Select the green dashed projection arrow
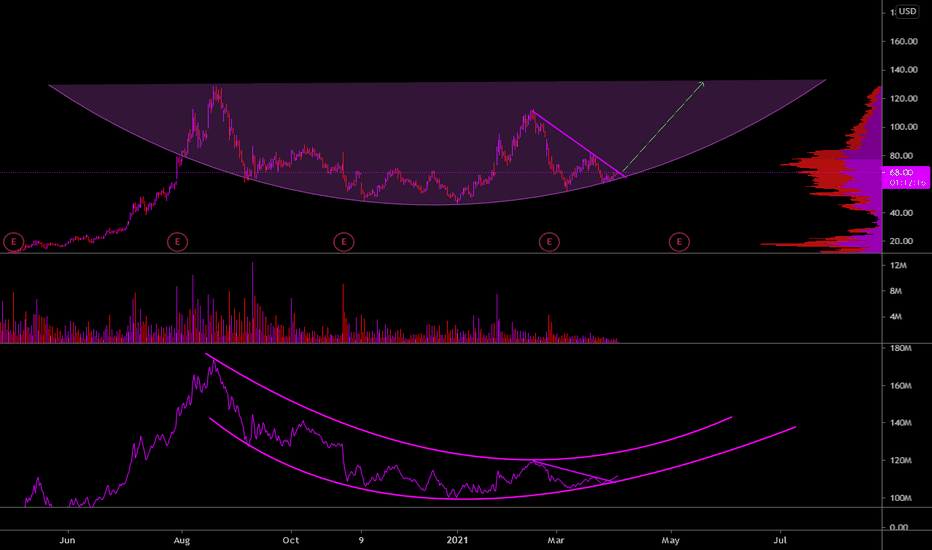Viewport: 932px width, 550px height. coord(664,126)
